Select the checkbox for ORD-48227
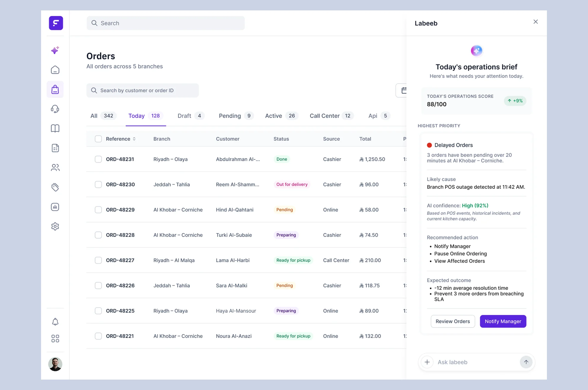Screen dimensions: 588x390 [98, 260]
